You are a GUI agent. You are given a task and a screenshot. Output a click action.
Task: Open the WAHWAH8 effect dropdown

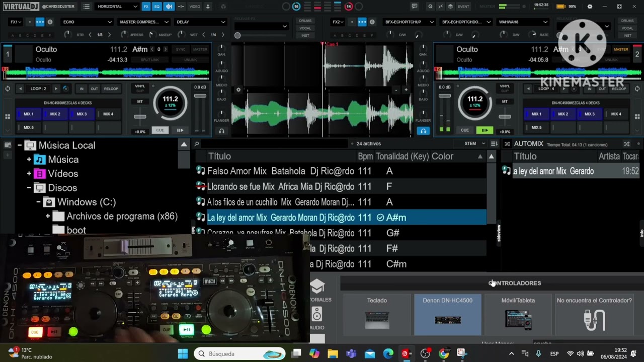(x=523, y=22)
